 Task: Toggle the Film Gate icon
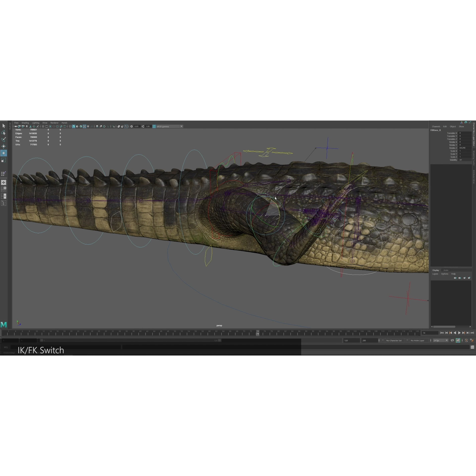(x=47, y=126)
